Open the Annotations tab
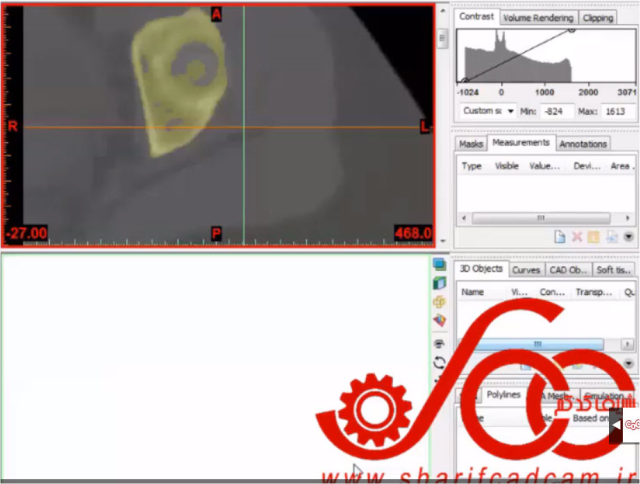This screenshot has width=640, height=484. [x=583, y=144]
